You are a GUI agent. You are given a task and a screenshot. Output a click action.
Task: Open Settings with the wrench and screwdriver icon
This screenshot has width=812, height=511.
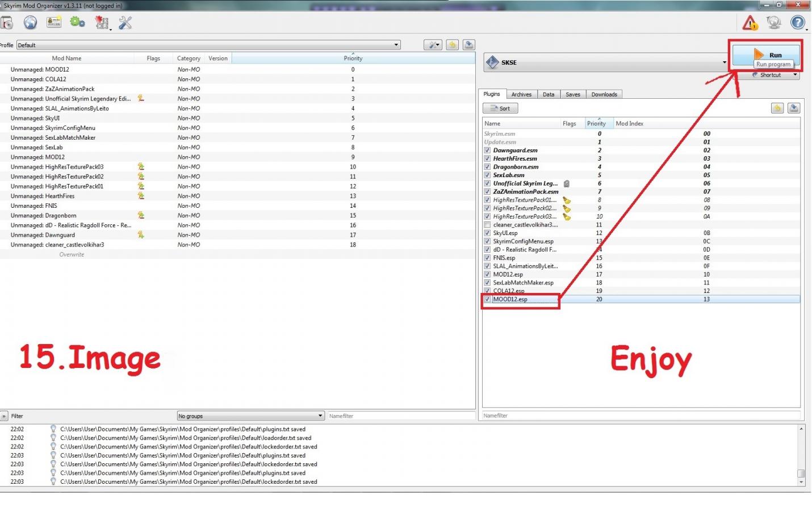pyautogui.click(x=125, y=23)
